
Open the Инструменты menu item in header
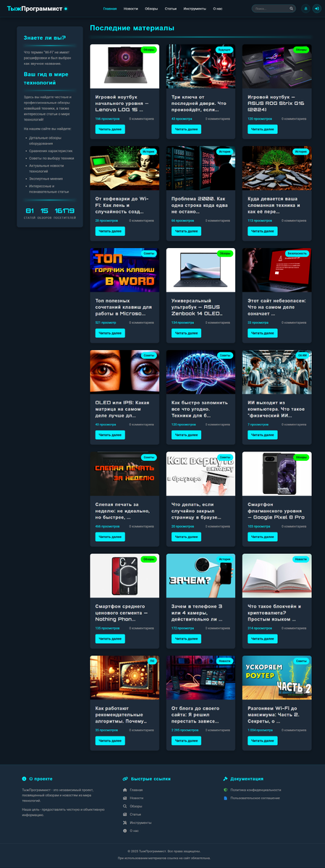(195, 9)
